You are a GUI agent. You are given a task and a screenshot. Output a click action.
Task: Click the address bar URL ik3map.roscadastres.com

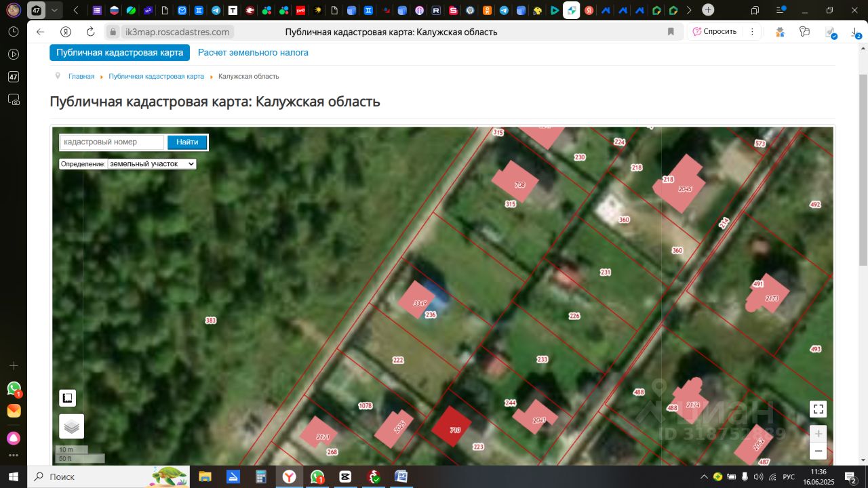178,32
